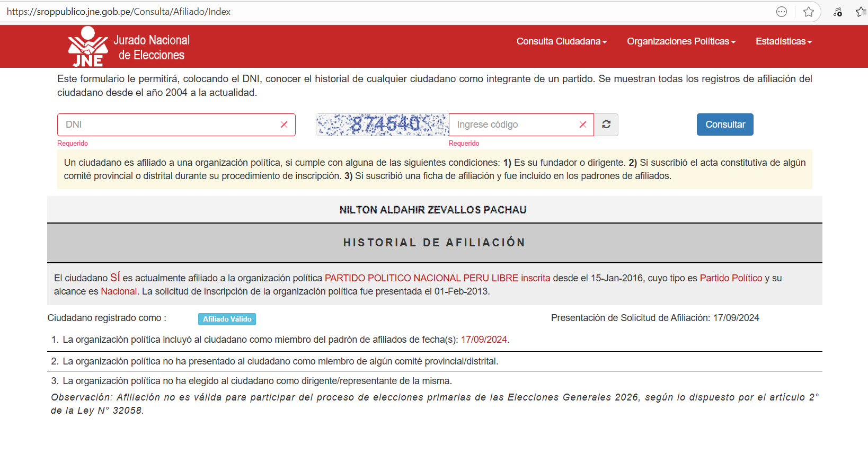Image resolution: width=868 pixels, height=454 pixels.
Task: Click the HISTORIAL DE AFILIACIÓN header
Action: pyautogui.click(x=434, y=243)
